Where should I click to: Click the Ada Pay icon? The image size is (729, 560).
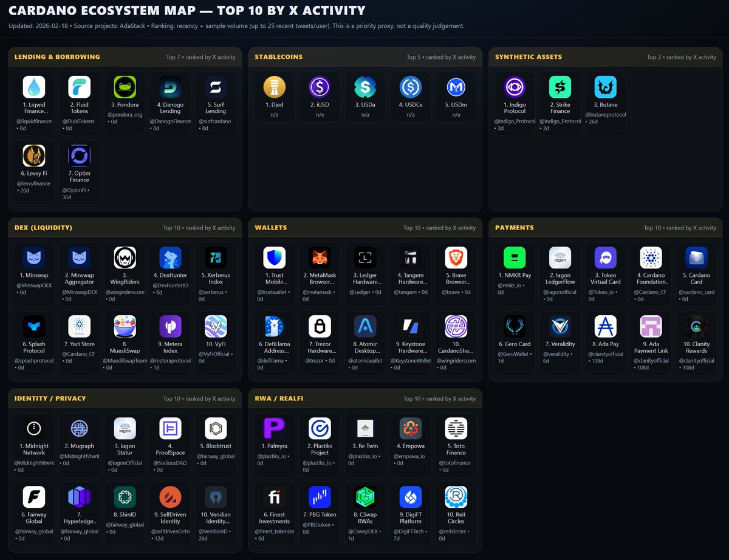[606, 327]
